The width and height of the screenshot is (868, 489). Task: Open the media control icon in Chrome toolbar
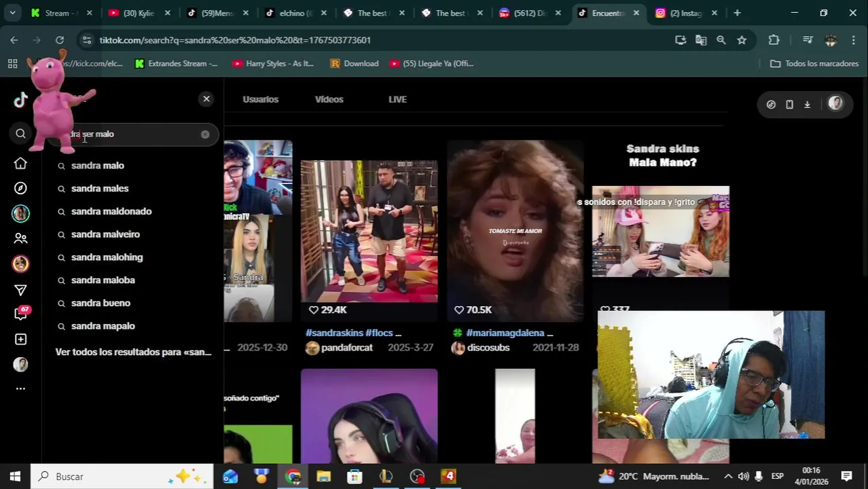pyautogui.click(x=808, y=40)
